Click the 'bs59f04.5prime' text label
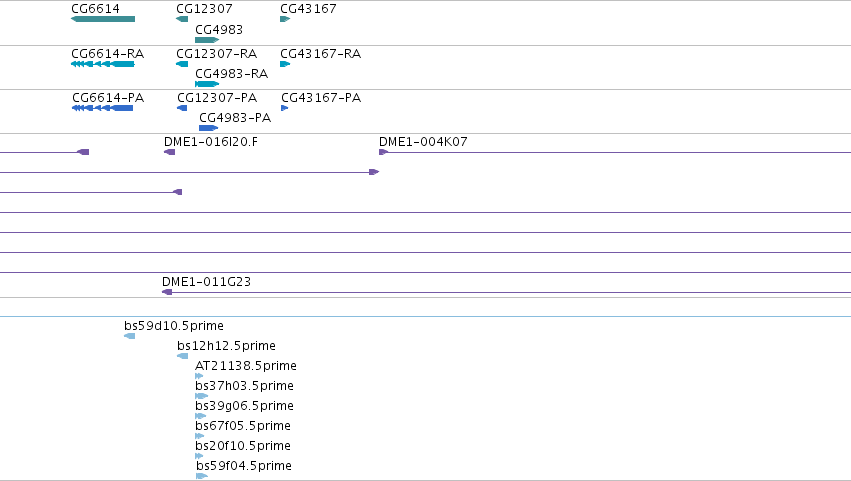 [244, 466]
